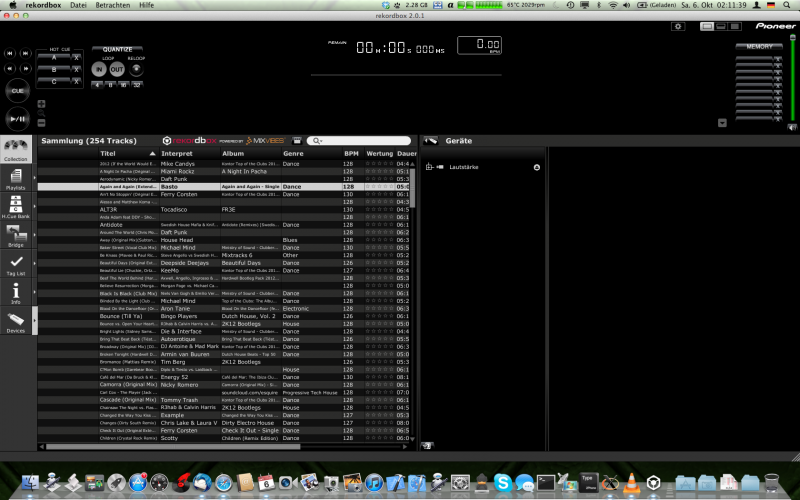Open VLC from the Dock
Screen dimensions: 800x500
tap(632, 482)
